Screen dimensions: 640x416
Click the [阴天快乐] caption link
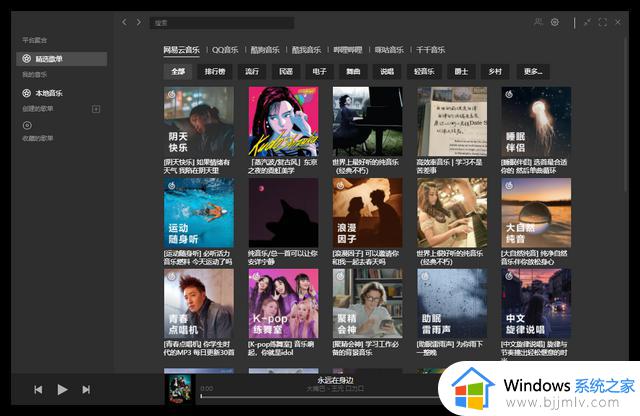tap(197, 166)
